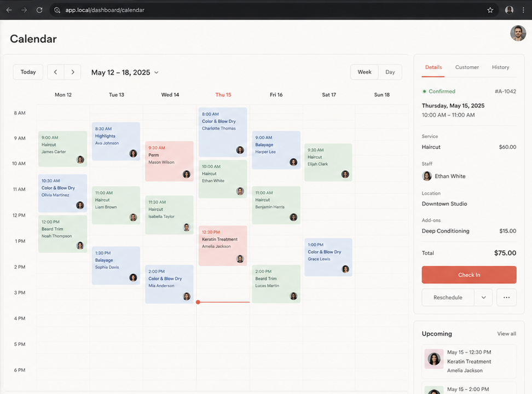
Task: Open the user avatar beside Calendar title
Action: [x=518, y=33]
